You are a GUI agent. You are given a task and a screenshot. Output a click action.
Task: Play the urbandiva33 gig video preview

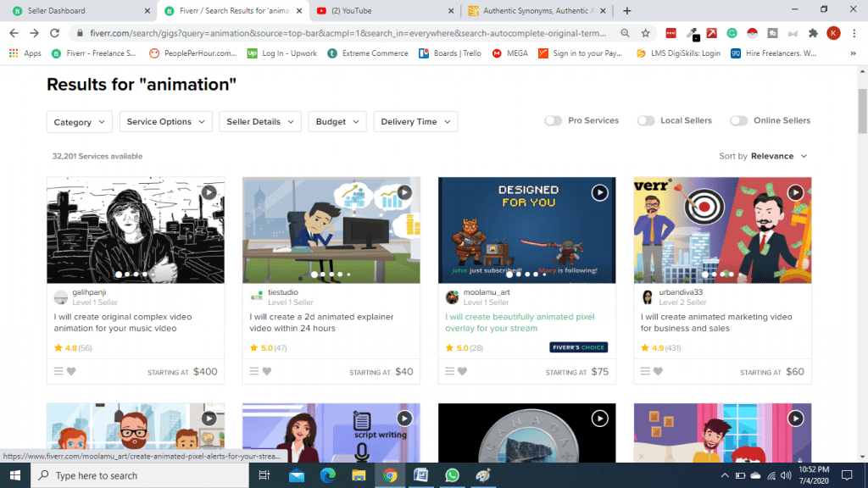point(795,192)
